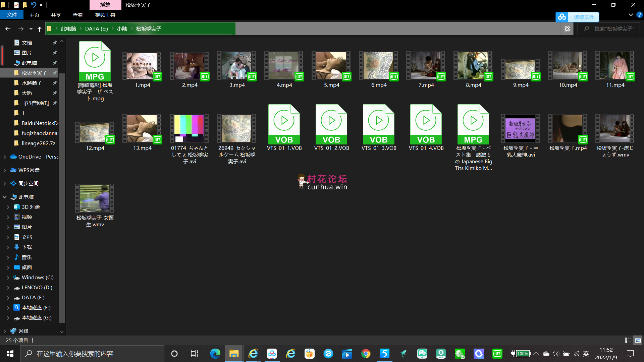Click the 读取文件 cloud button
The width and height of the screenshot is (644, 362).
pyautogui.click(x=577, y=17)
